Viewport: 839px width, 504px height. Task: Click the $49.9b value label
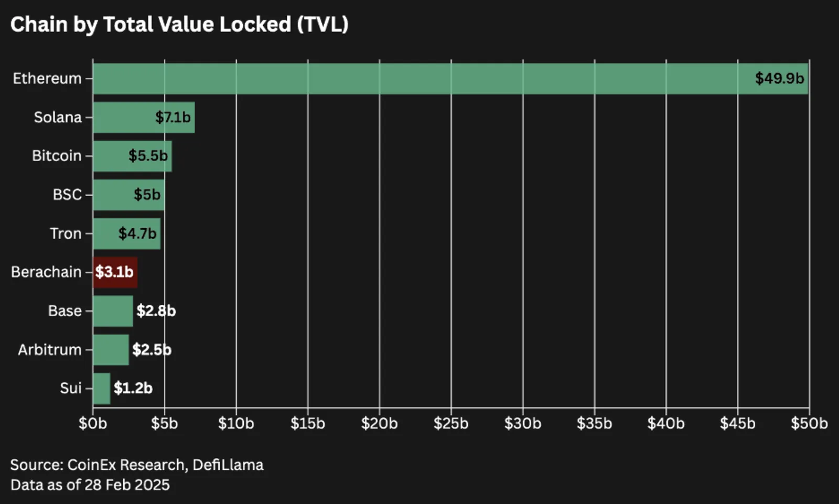(x=779, y=79)
